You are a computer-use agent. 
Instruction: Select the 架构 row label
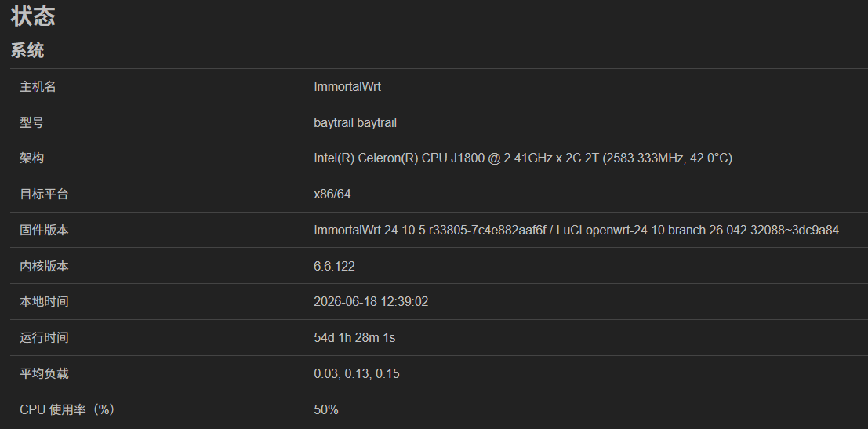pyautogui.click(x=31, y=158)
